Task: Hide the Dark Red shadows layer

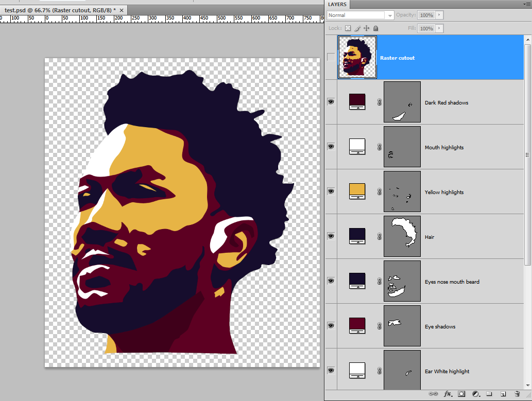Action: [x=331, y=102]
